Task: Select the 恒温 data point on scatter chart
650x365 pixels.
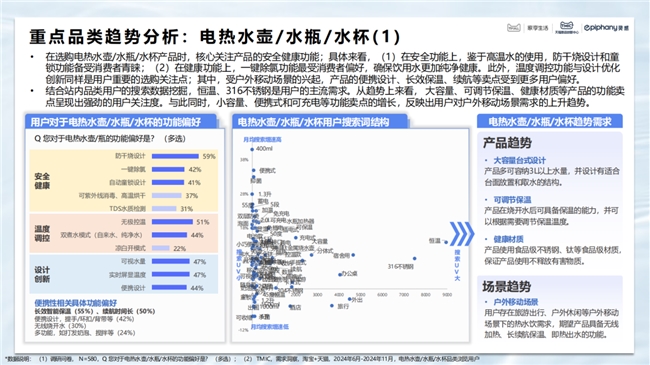Action: click(446, 242)
